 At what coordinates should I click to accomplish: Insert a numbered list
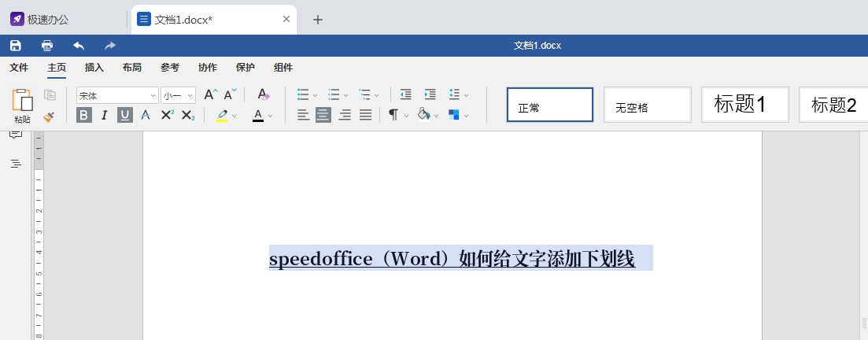coord(334,94)
